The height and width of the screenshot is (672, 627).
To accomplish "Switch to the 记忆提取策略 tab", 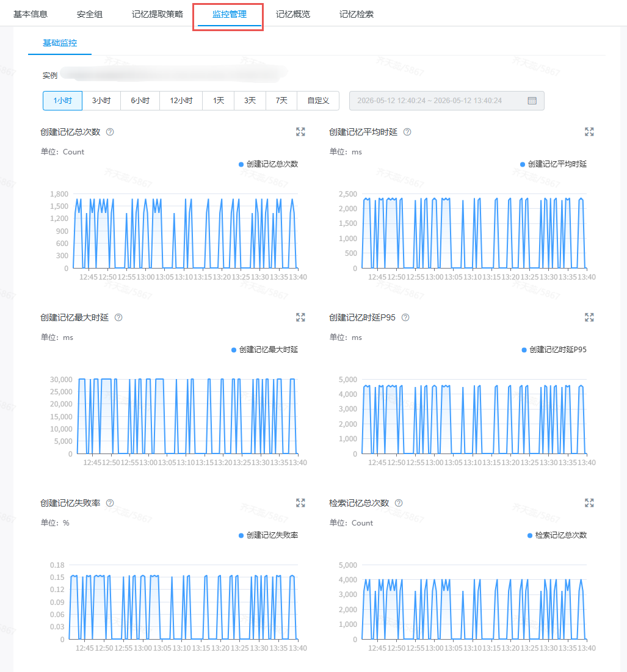I will pos(158,14).
